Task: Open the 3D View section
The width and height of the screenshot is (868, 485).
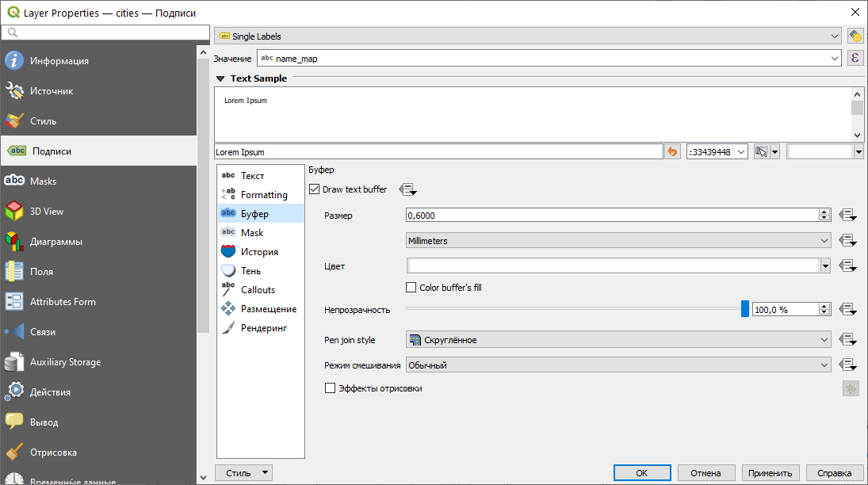Action: (46, 212)
